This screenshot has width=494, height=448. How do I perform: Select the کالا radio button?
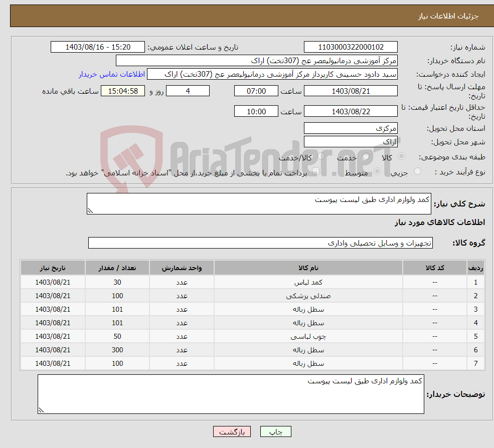401,156
